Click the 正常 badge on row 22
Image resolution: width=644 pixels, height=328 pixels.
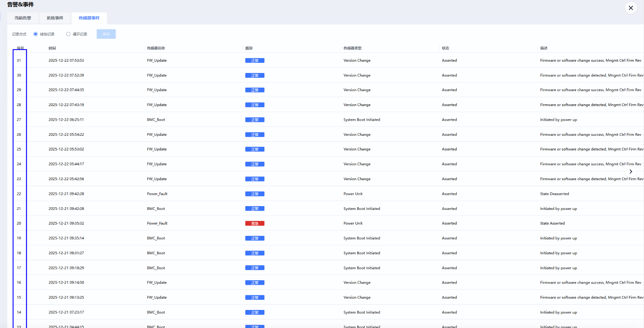tap(255, 194)
